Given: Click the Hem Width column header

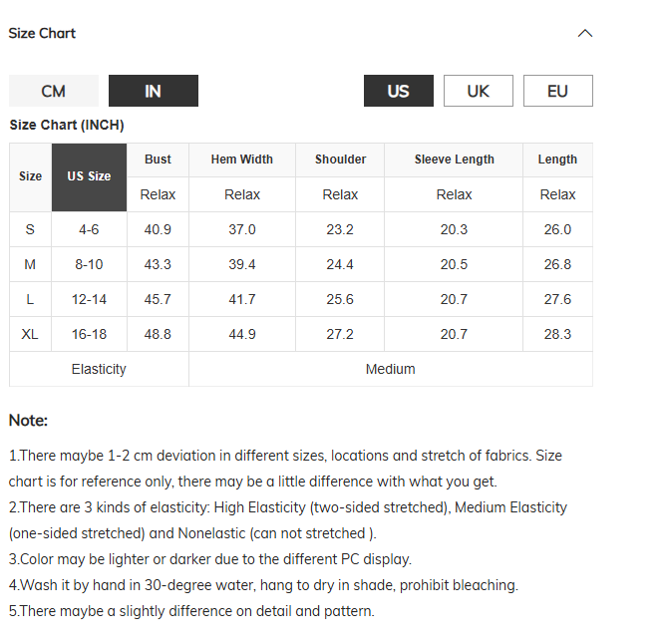Looking at the screenshot, I should coord(242,160).
